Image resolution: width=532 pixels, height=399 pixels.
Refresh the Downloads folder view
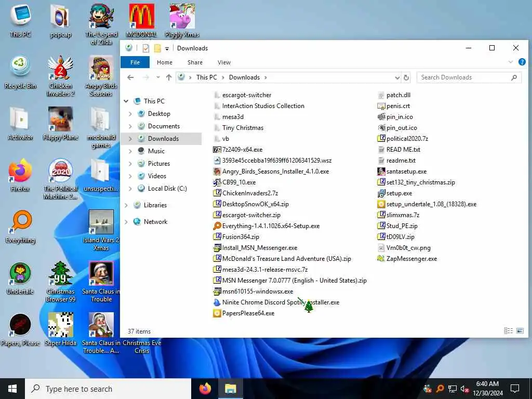(406, 78)
